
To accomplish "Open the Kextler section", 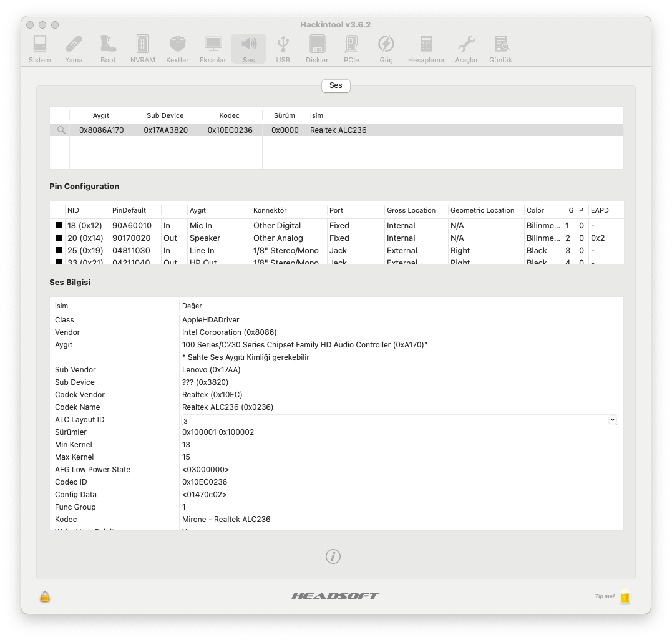I will (x=177, y=49).
